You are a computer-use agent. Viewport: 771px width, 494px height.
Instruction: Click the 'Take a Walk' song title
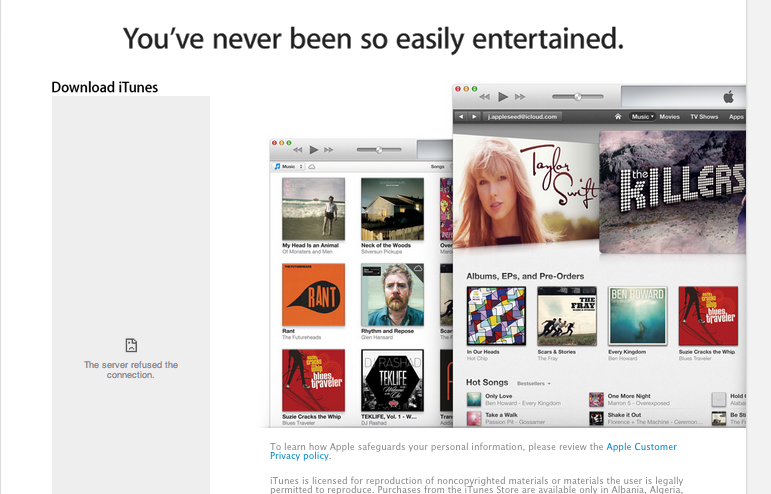pyautogui.click(x=501, y=415)
